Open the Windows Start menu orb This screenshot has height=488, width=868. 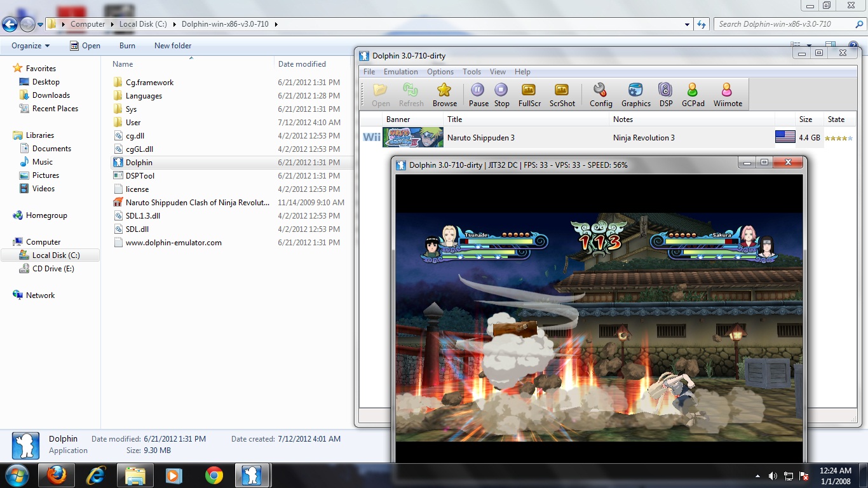17,475
